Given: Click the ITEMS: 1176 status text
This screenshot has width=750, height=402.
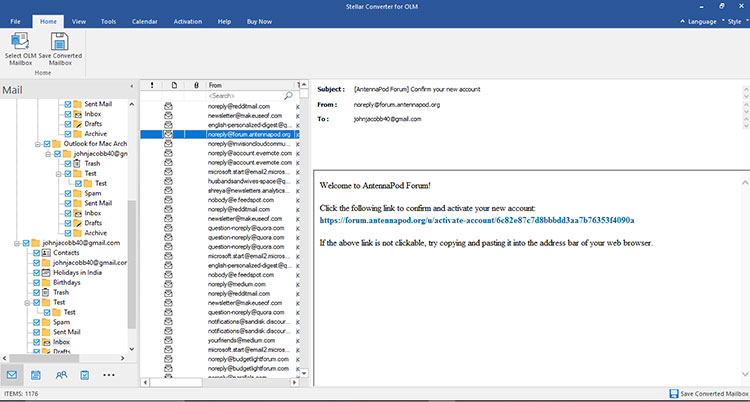Looking at the screenshot, I should [20, 394].
